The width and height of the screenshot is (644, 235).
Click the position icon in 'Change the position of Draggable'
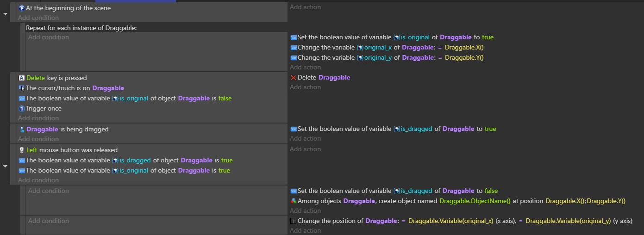(293, 221)
